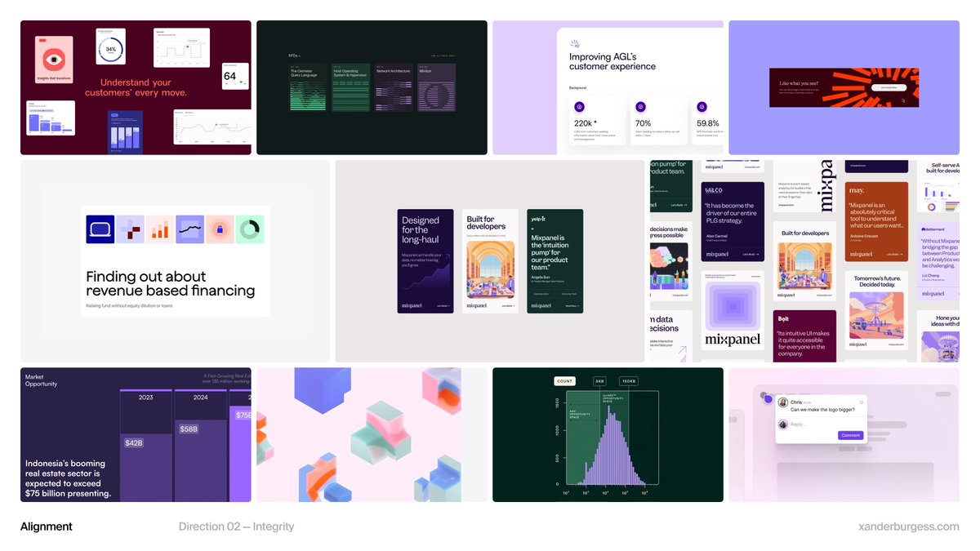Image resolution: width=980 pixels, height=551 pixels.
Task: Click the card showing number 64
Action: (x=234, y=75)
